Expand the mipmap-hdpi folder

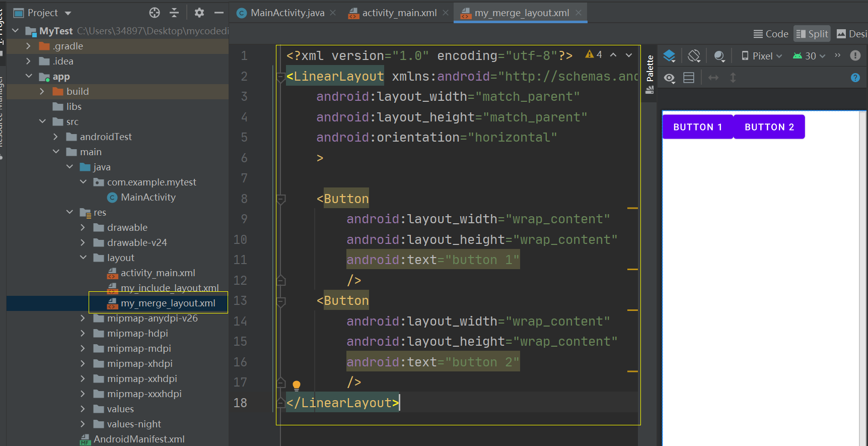83,333
